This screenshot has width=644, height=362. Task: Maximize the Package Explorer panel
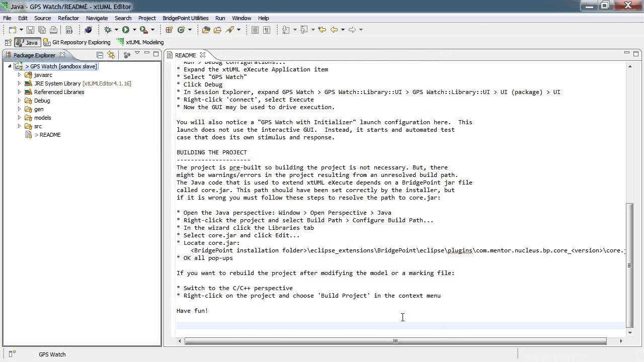coord(156,54)
